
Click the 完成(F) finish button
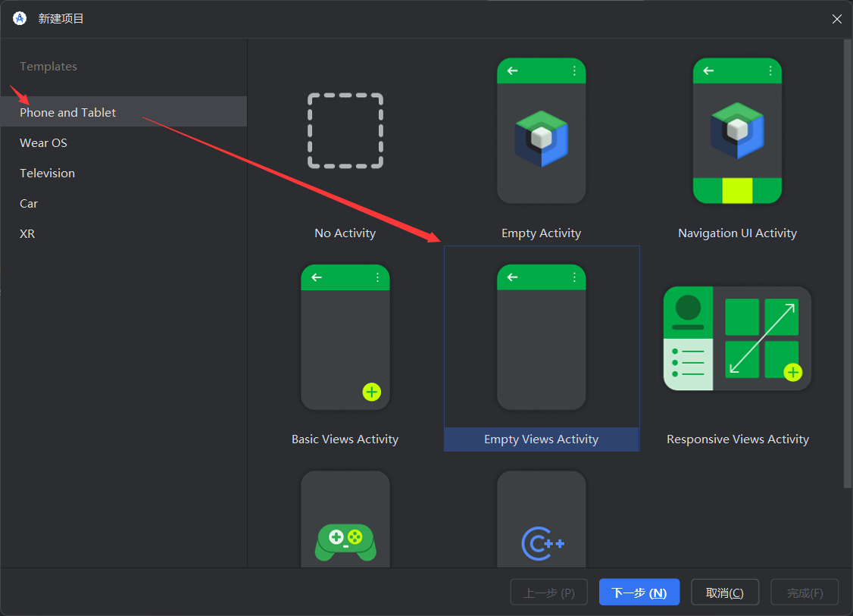click(x=805, y=592)
